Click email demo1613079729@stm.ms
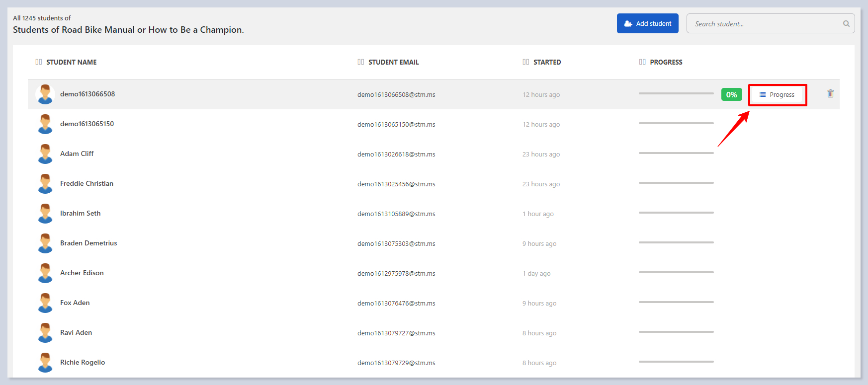The height and width of the screenshot is (385, 868). pyautogui.click(x=396, y=363)
